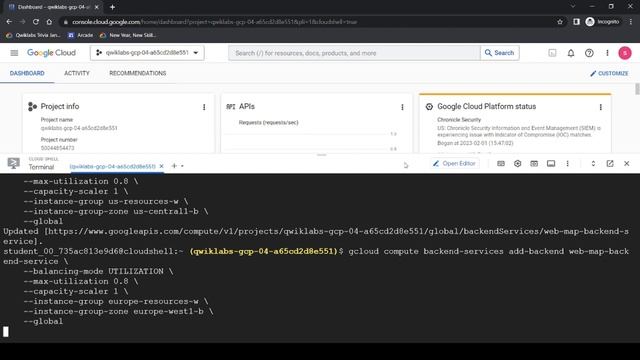
Task: Reload the browser page
Action: [x=36, y=22]
